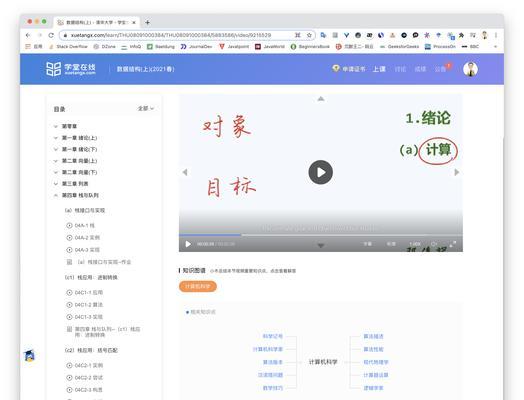Viewport: 524px width, 400px height.
Task: Open the 全部 filter dropdown in the catalog
Action: [146, 109]
